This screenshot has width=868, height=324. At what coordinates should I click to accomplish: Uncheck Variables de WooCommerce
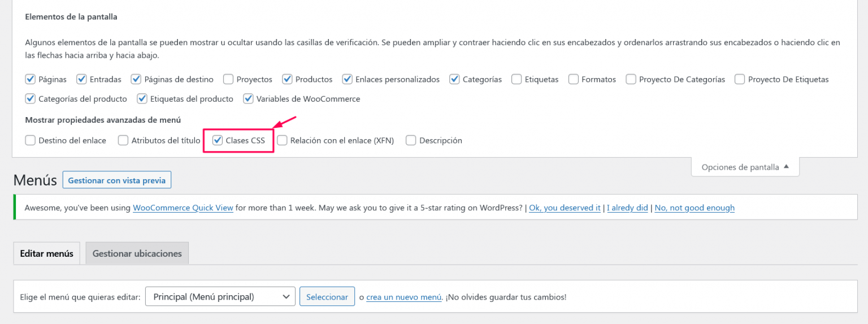248,99
